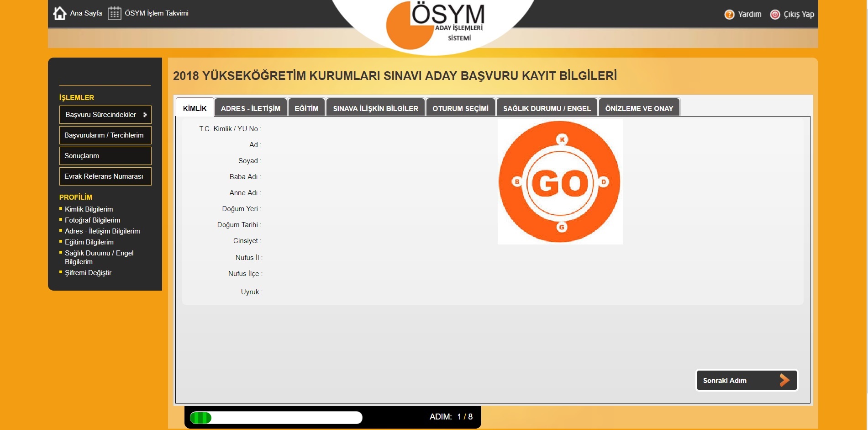This screenshot has height=430, width=868.
Task: Open the ÖNİZLEME VE ONAY tab
Action: [x=639, y=108]
